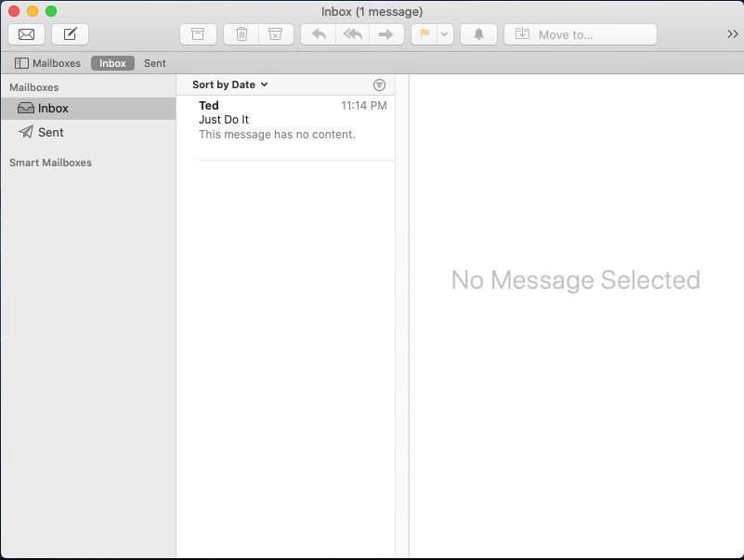Switch to the Inbox favorites tab
Viewport: 744px width, 560px height.
point(112,63)
